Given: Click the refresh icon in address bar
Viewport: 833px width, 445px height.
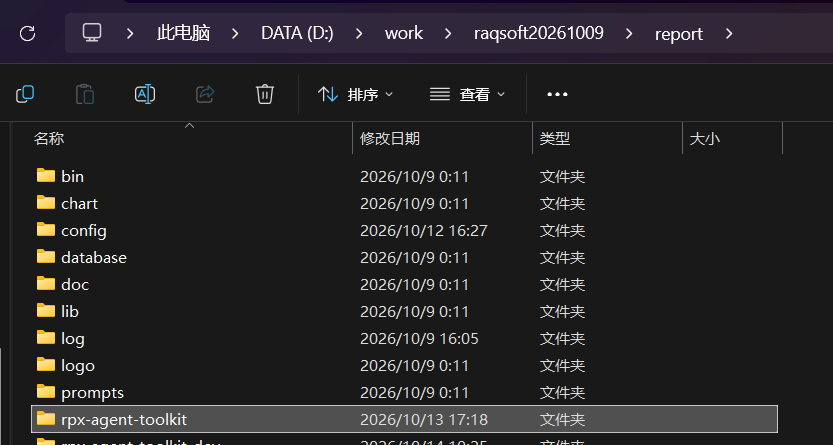Looking at the screenshot, I should 28,33.
